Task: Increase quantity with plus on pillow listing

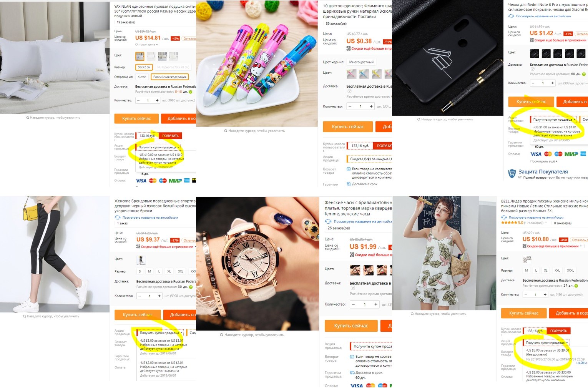Action: tap(157, 100)
